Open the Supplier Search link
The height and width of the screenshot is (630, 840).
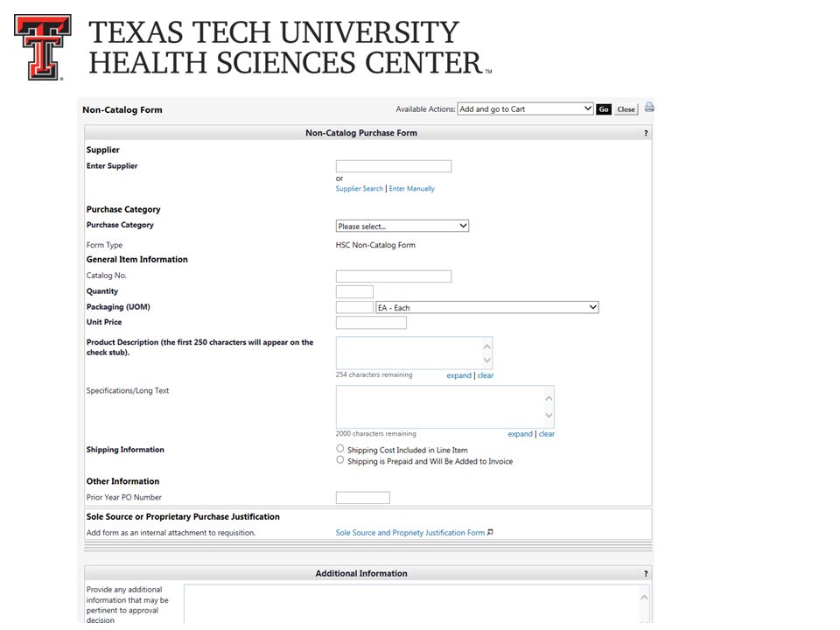coord(360,189)
